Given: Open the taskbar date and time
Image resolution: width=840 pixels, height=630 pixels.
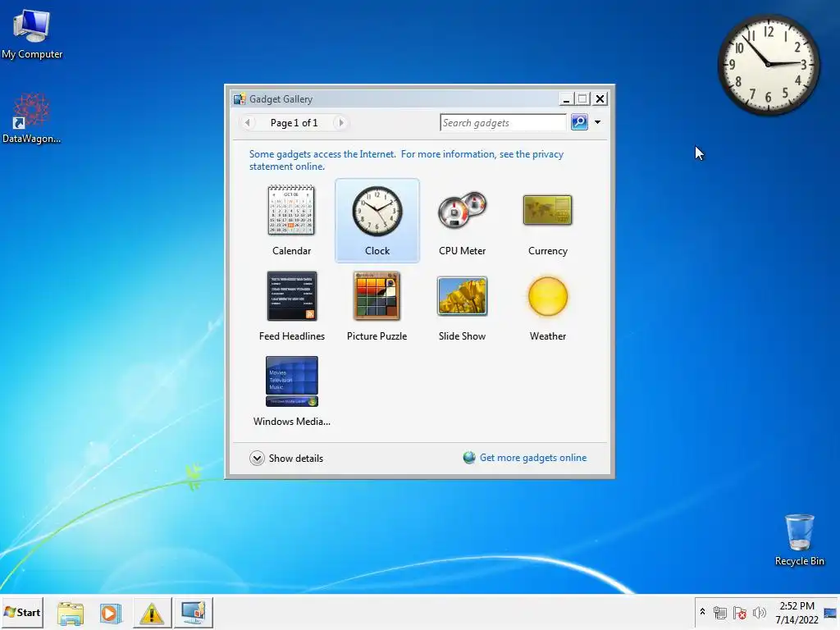Looking at the screenshot, I should (x=797, y=613).
